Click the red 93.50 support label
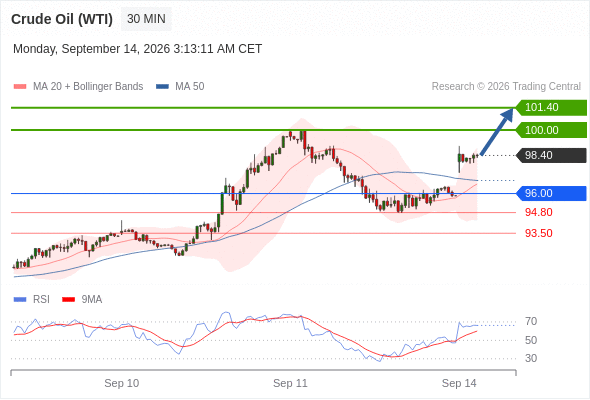Screen dimensions: 590x400 point(539,233)
